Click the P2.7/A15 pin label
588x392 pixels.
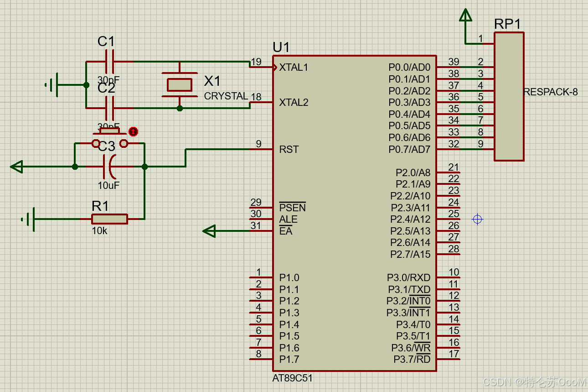point(410,254)
